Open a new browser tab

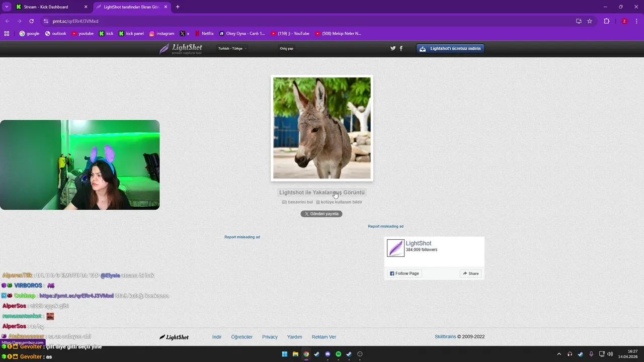tap(178, 7)
